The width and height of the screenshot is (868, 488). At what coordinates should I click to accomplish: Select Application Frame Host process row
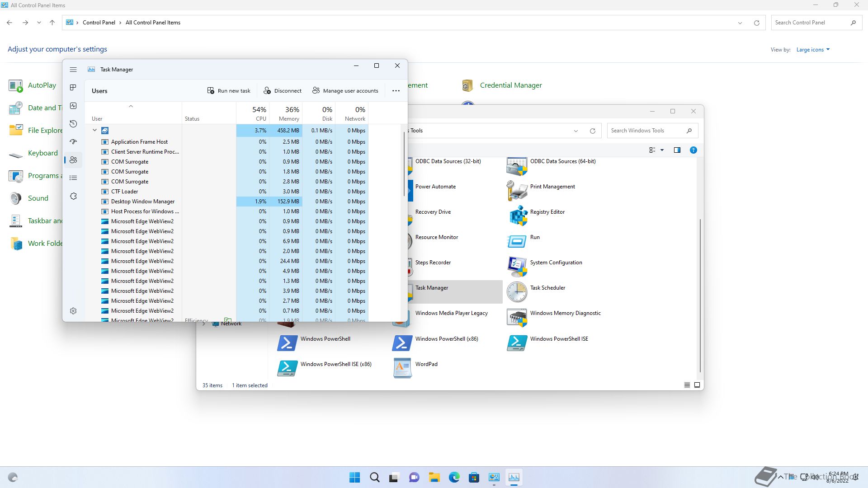[x=226, y=142]
